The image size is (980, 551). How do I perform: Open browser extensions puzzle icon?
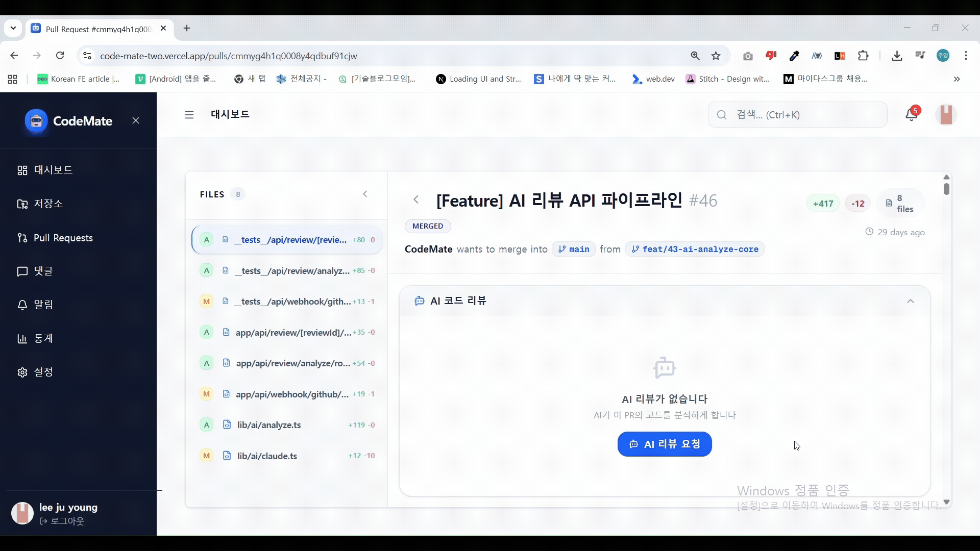point(863,56)
